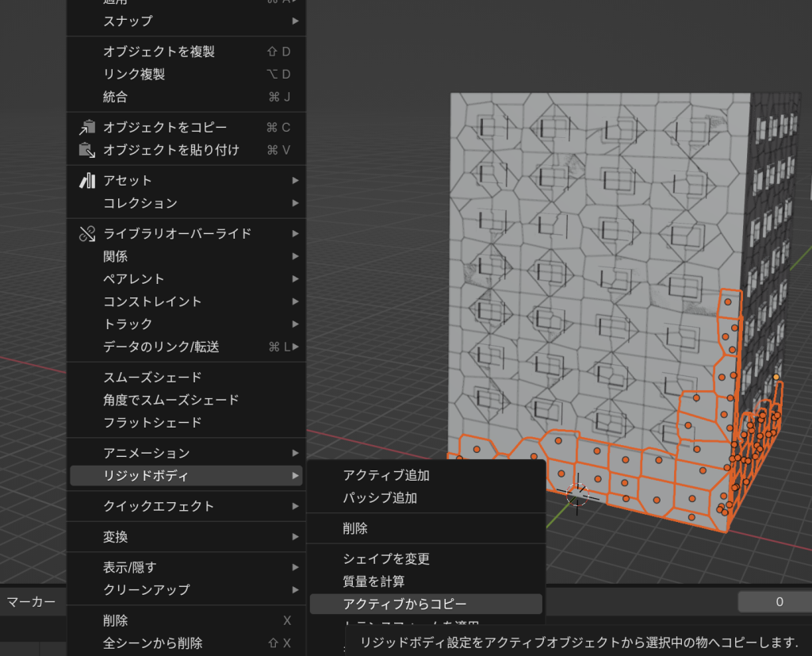Click the Library Override link icon
812x656 pixels.
(87, 233)
